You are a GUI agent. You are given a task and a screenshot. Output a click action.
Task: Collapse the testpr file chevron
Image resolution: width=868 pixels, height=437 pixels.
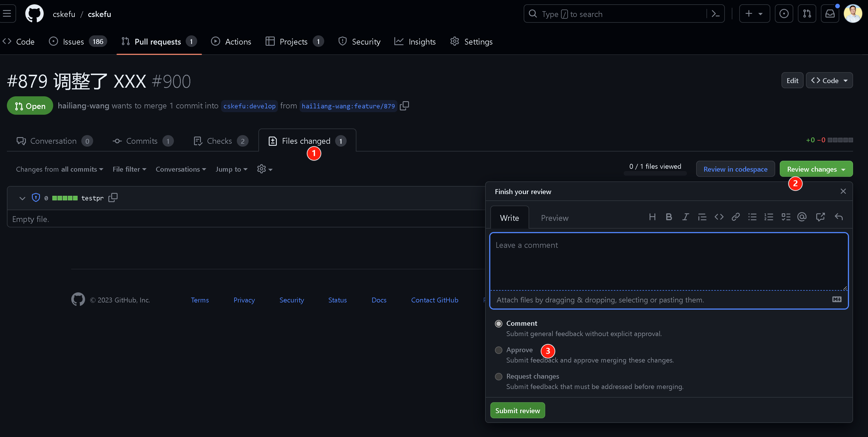coord(22,198)
